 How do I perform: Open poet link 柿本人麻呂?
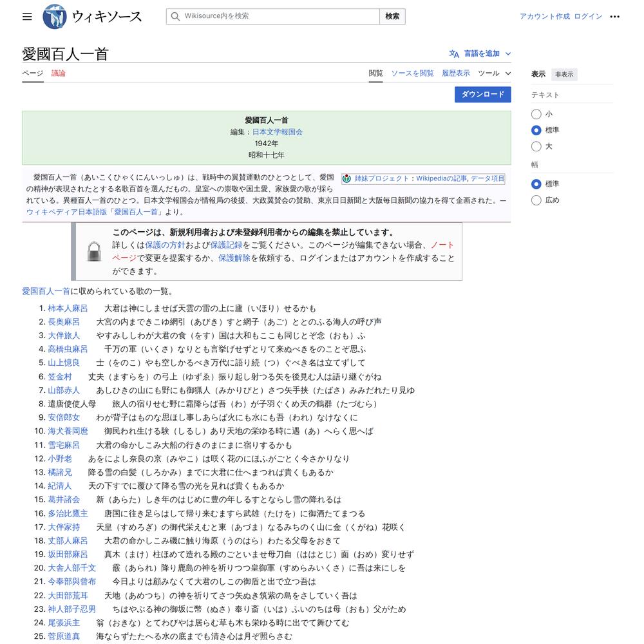click(68, 308)
